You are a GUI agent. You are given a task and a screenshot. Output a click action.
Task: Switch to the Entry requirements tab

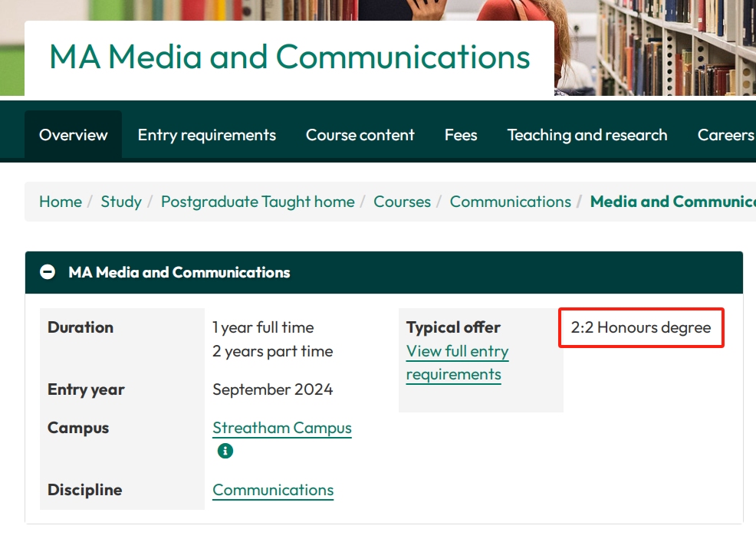click(206, 135)
